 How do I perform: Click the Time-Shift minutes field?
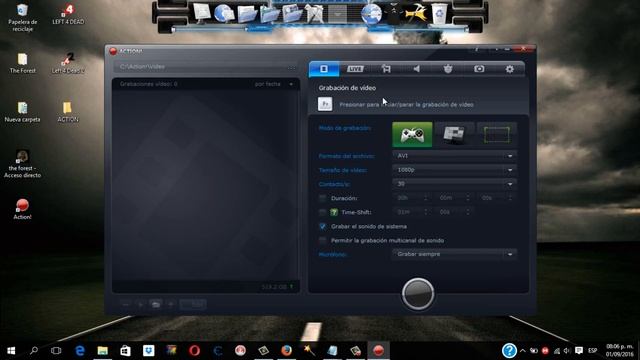pyautogui.click(x=411, y=212)
